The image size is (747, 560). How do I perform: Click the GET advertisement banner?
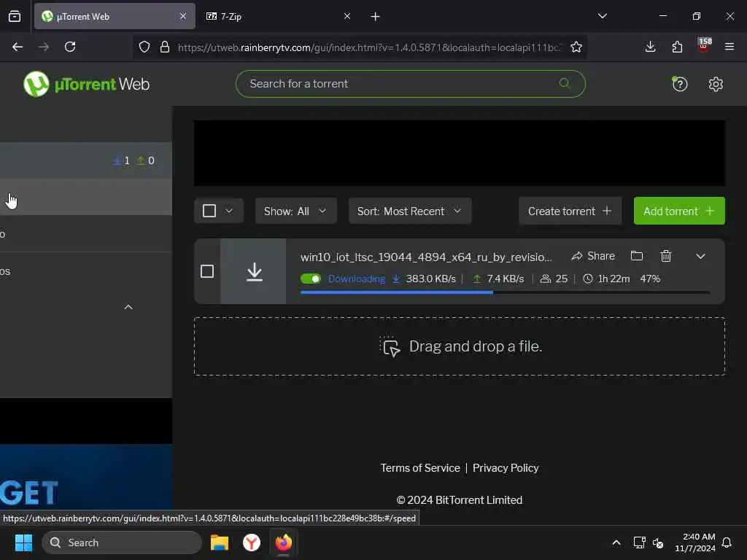click(x=86, y=478)
